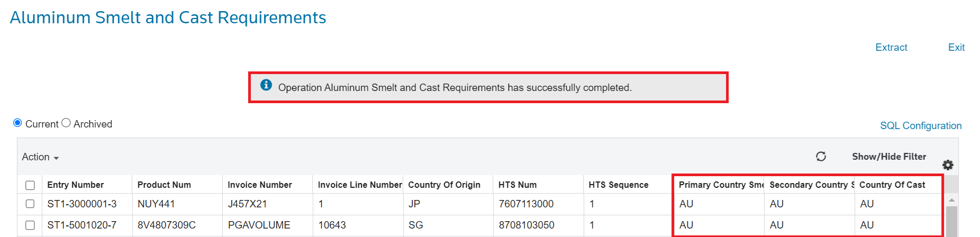The width and height of the screenshot is (980, 237).
Task: Click Show/Hide Filter button
Action: coord(889,157)
